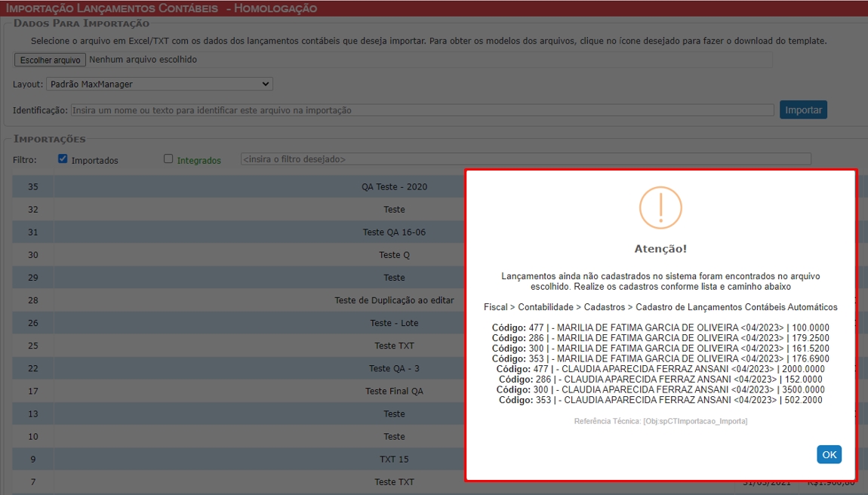This screenshot has height=495, width=868.
Task: Select row 'Teste - Lote'
Action: coord(394,323)
